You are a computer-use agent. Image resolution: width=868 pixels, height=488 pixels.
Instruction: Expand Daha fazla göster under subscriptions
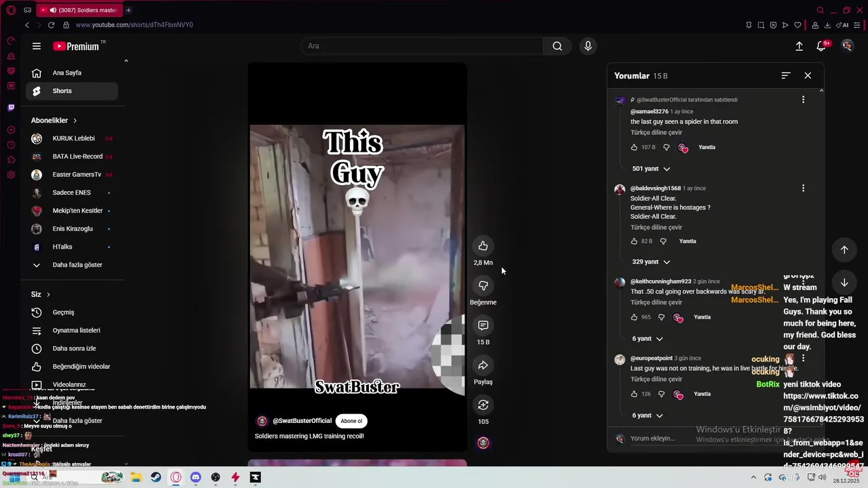71,265
